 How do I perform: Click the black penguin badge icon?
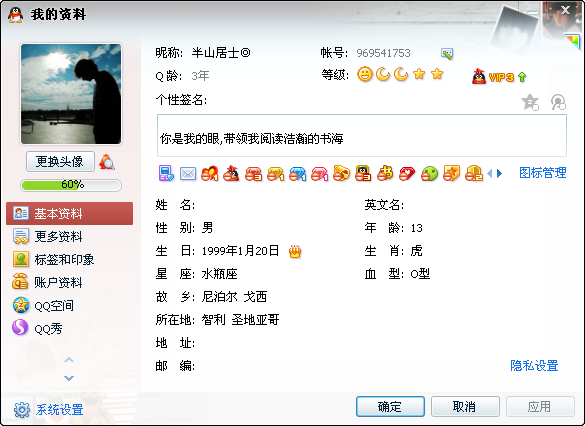363,173
